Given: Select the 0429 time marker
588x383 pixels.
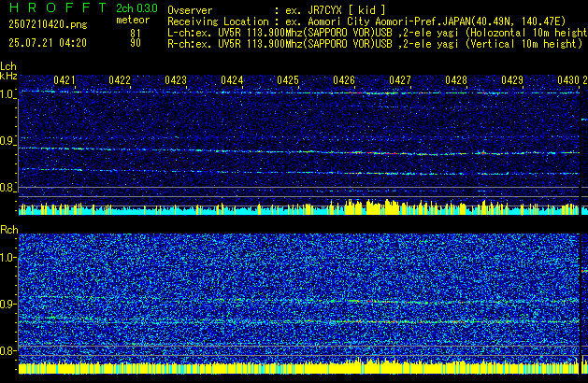Looking at the screenshot, I should [x=512, y=80].
